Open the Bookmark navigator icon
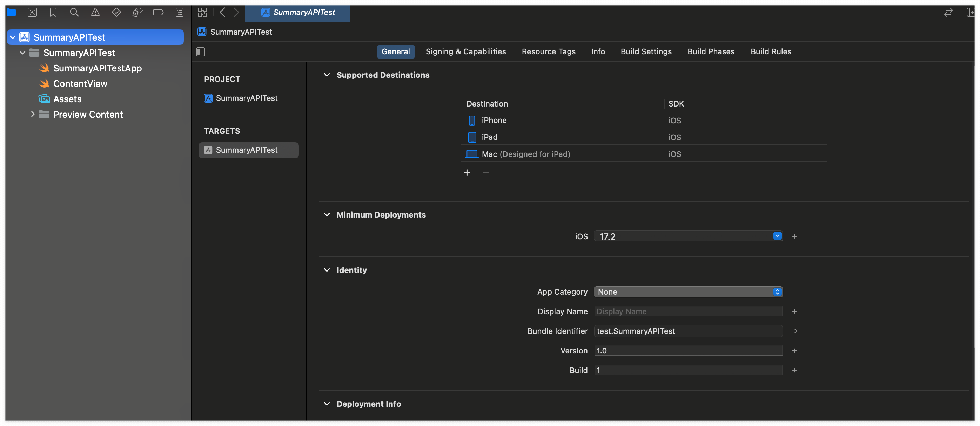This screenshot has width=980, height=426. point(53,13)
